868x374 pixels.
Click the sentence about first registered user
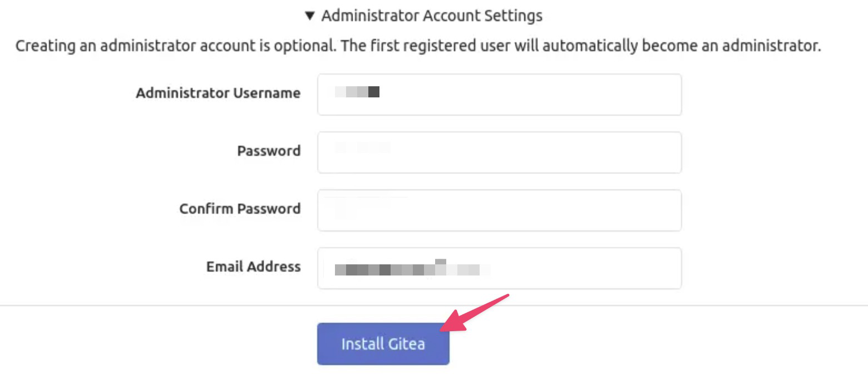581,46
